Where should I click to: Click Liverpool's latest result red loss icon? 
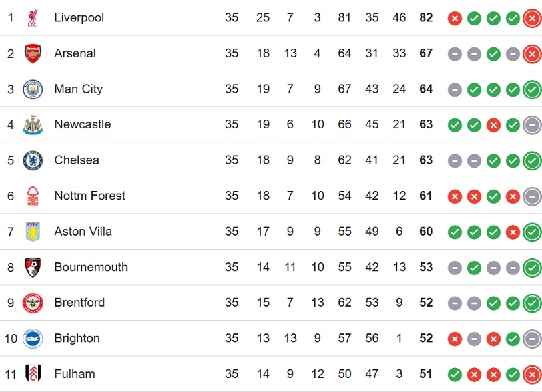[x=532, y=18]
